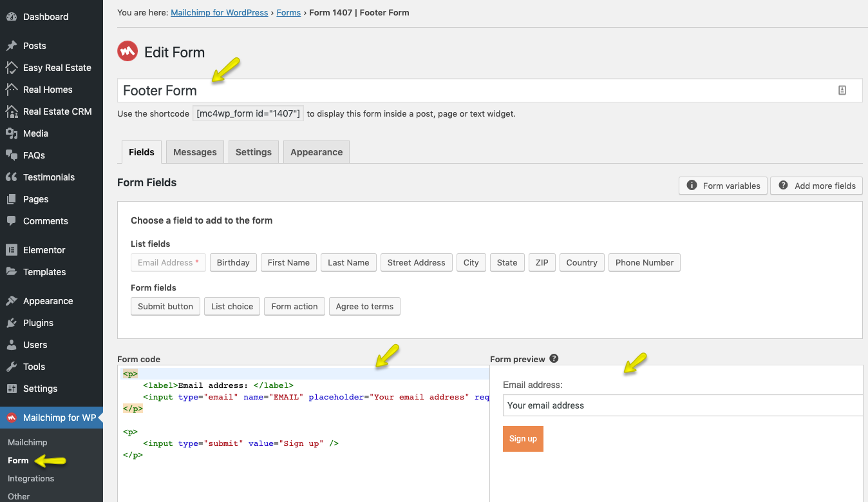Add the First Name field

pyautogui.click(x=288, y=262)
